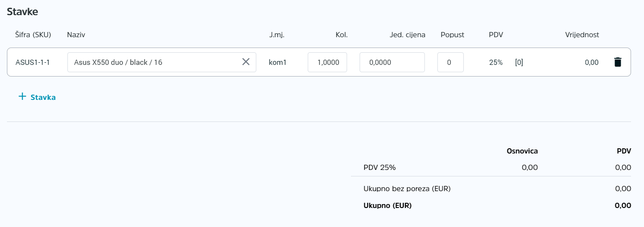Delete the Asus X550 item row
The width and height of the screenshot is (644, 227).
point(618,62)
